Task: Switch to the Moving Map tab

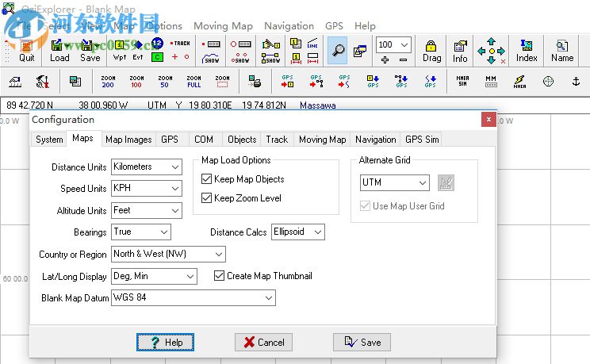Action: tap(323, 140)
